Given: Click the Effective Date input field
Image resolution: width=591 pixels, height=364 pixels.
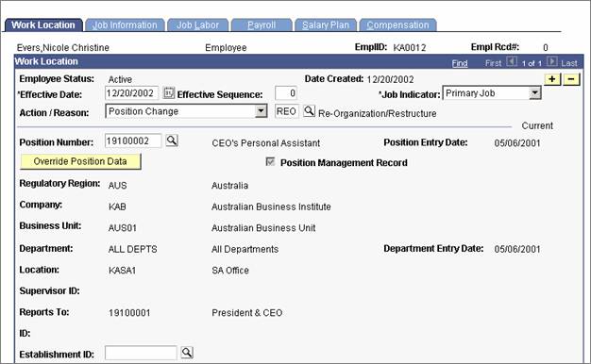Looking at the screenshot, I should 132,93.
